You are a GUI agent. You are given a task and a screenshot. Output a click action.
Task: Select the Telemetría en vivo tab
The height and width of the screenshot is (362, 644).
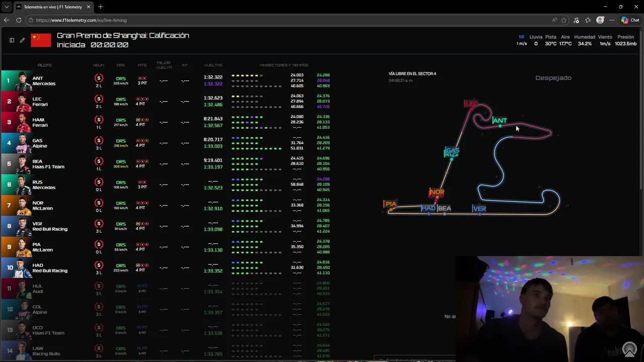[x=53, y=7]
